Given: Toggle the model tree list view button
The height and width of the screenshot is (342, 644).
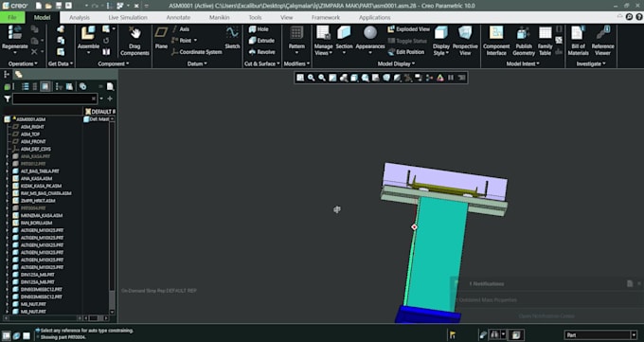Looking at the screenshot, I should (x=25, y=86).
